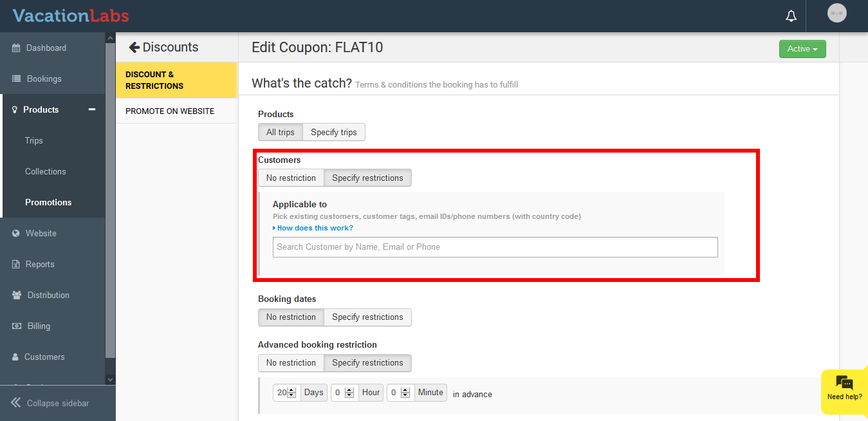Click the Dashboard calendar icon in sidebar
Screen dimensions: 868x421
(16, 48)
